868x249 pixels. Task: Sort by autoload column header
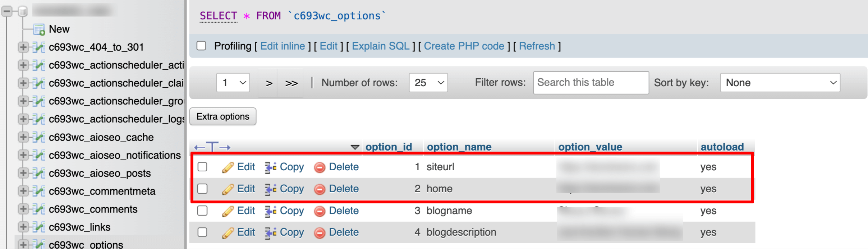(722, 147)
